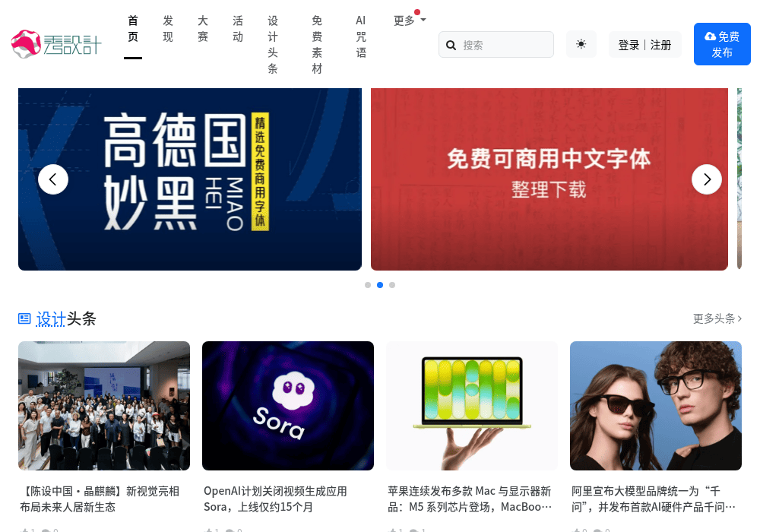This screenshot has width=760, height=532.
Task: Open the AI咒语 navigation item
Action: (360, 36)
